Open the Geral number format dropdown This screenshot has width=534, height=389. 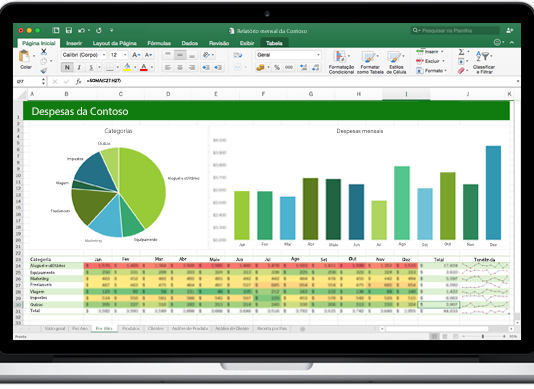click(318, 55)
